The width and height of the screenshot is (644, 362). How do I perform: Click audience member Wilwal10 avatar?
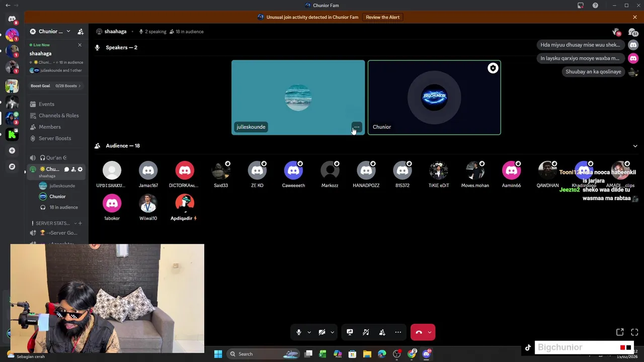(x=148, y=203)
